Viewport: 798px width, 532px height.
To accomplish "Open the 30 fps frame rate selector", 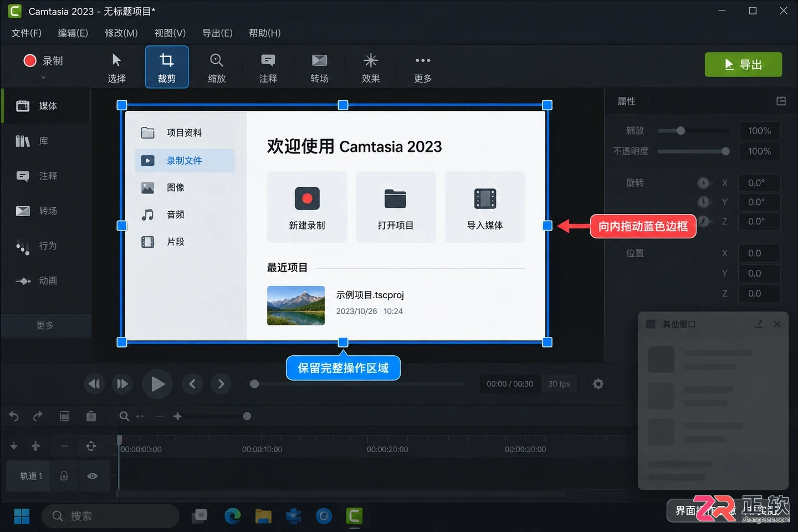I will tap(559, 384).
